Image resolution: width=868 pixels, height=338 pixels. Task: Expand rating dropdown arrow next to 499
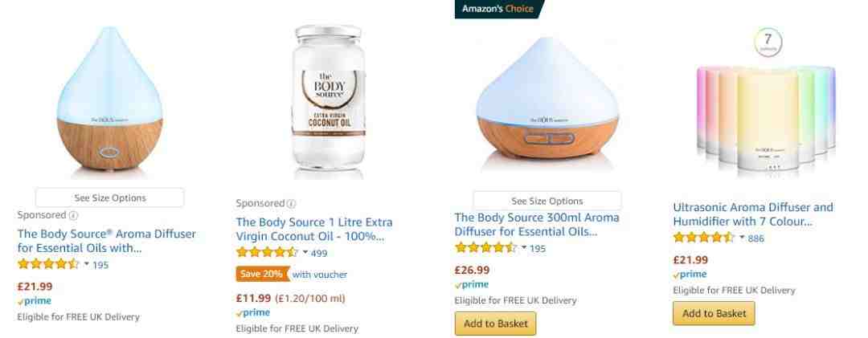(x=305, y=253)
